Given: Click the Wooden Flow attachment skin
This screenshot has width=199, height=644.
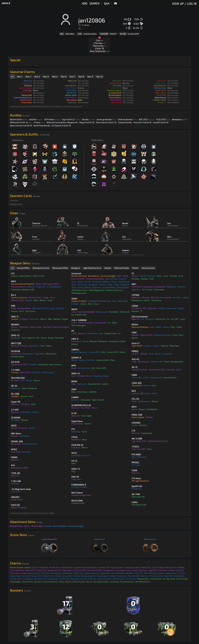Looking at the screenshot, I should 16,526.
